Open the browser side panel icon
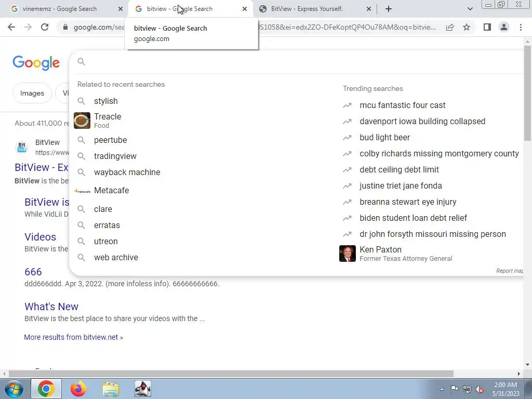The height and width of the screenshot is (399, 532). point(487,27)
